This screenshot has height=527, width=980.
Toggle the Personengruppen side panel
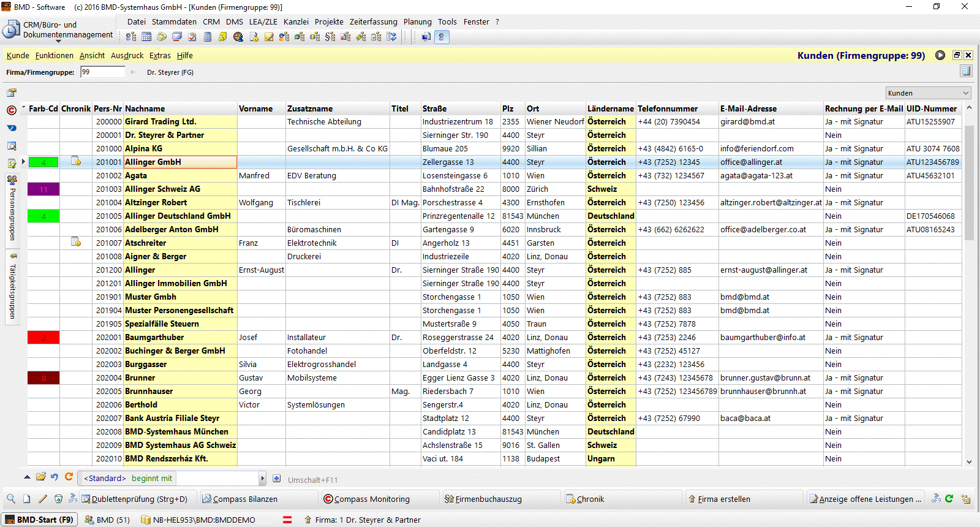click(12, 208)
